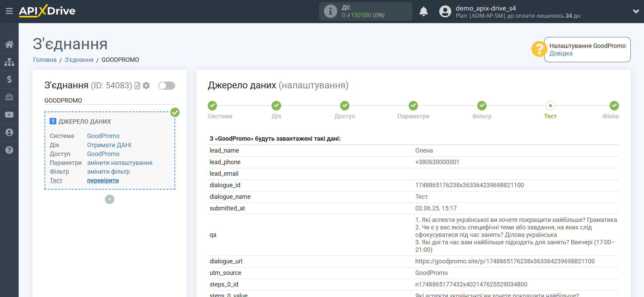
Task: Go to Фініш step
Action: [x=614, y=106]
